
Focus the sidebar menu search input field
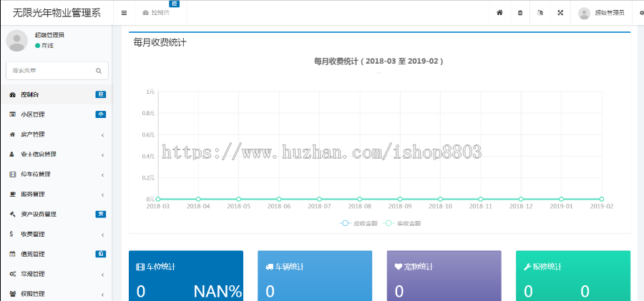point(57,71)
